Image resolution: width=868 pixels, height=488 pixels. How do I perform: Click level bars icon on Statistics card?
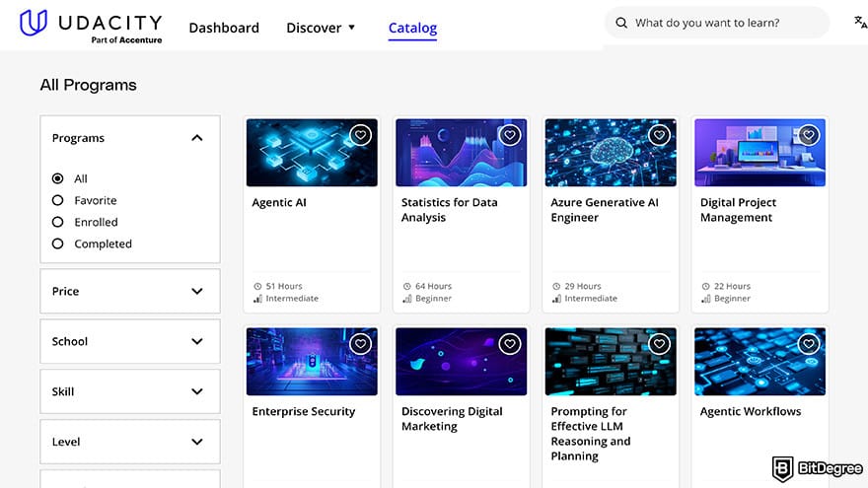[407, 299]
